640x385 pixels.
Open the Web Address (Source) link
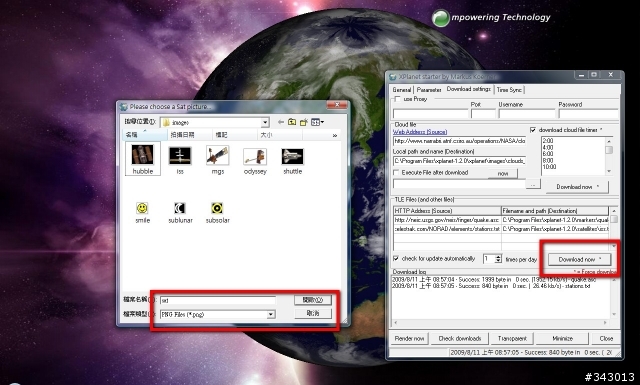tap(420, 132)
